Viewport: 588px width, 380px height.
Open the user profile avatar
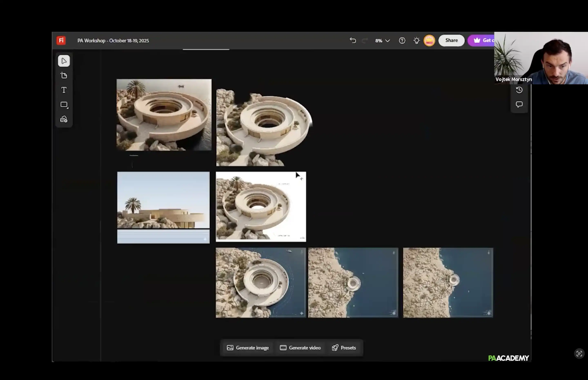coord(429,41)
